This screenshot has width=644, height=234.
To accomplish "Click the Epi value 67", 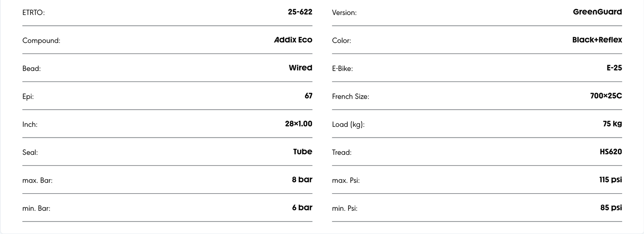I will pyautogui.click(x=308, y=96).
